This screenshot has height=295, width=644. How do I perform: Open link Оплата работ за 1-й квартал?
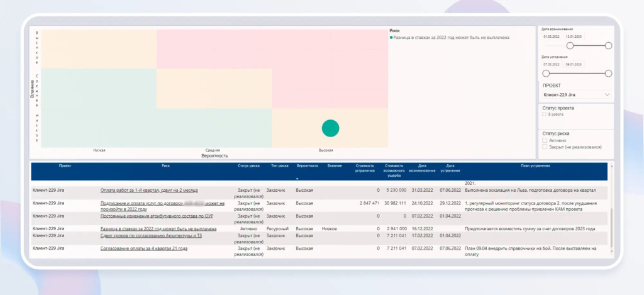tap(149, 191)
